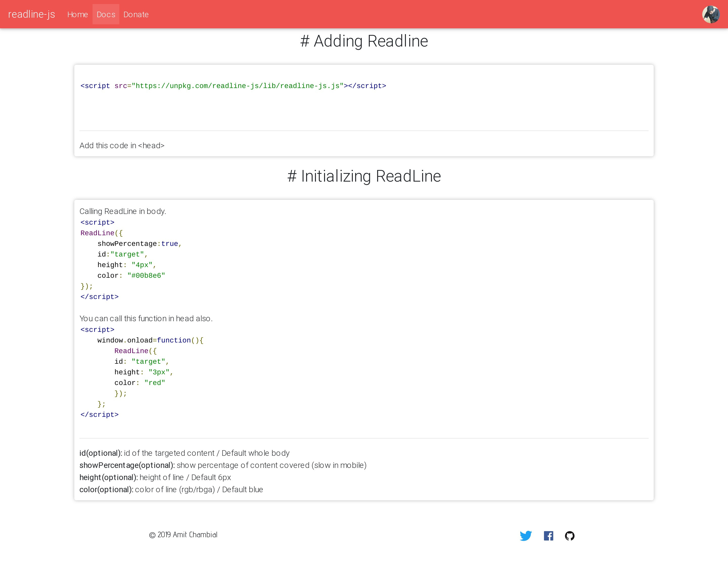This screenshot has height=562, width=728.
Task: Click the Adding Readline heading
Action: [364, 41]
